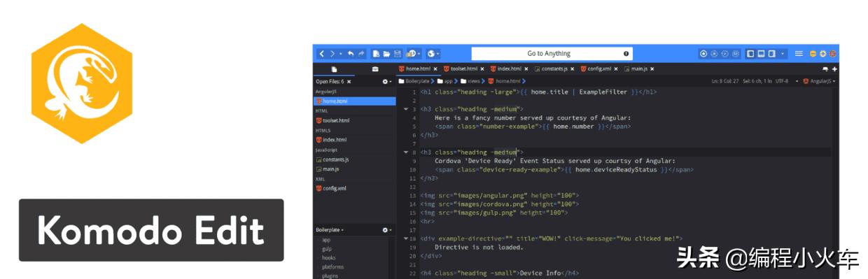Open the AngularJS language dropdown
868x279 pixels.
819,81
